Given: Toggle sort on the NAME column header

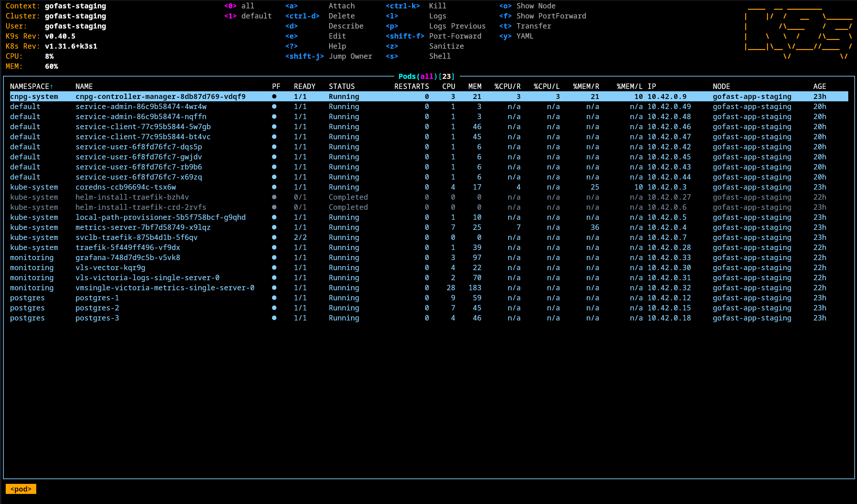Looking at the screenshot, I should pyautogui.click(x=84, y=86).
